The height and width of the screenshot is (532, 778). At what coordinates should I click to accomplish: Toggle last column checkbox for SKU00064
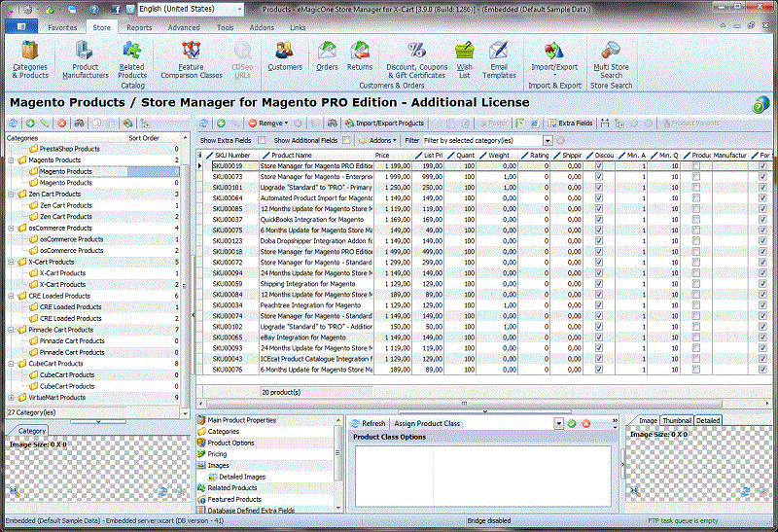pyautogui.click(x=762, y=198)
